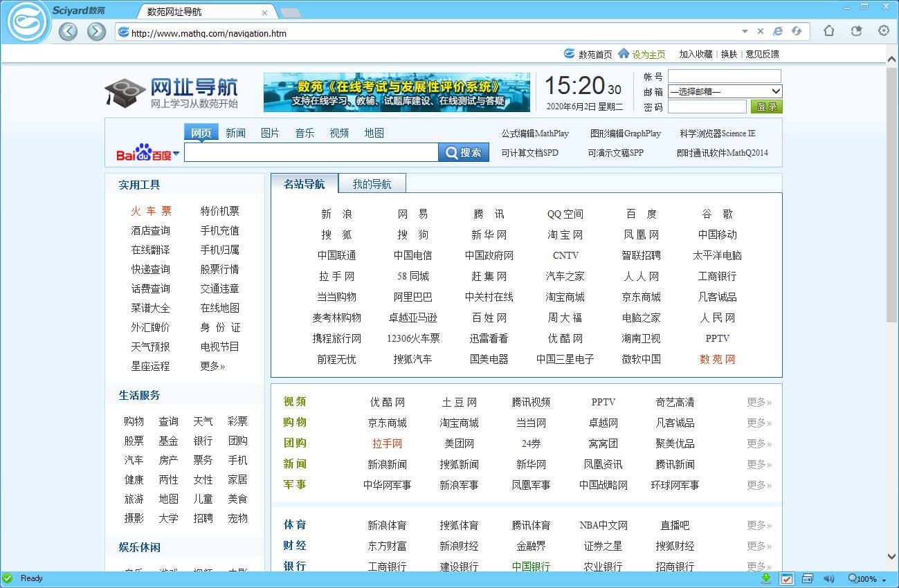Open the 意见反馈 feedback link

pyautogui.click(x=762, y=54)
